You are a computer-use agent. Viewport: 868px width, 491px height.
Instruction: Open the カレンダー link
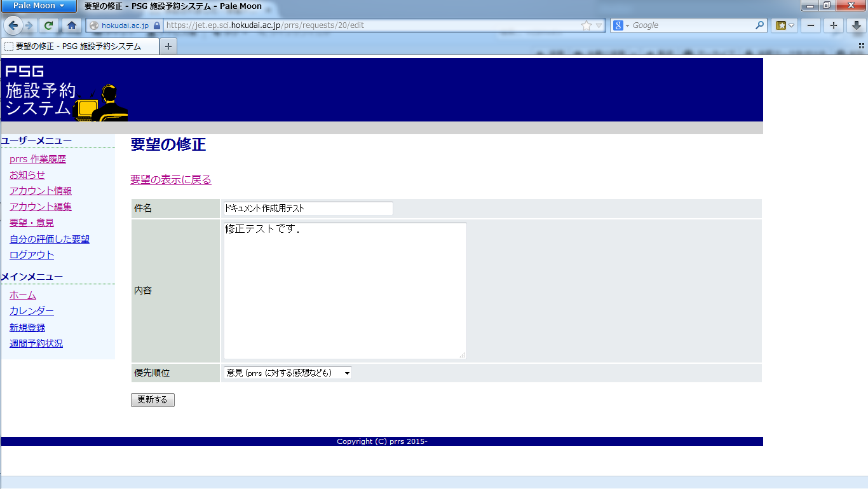pos(32,311)
